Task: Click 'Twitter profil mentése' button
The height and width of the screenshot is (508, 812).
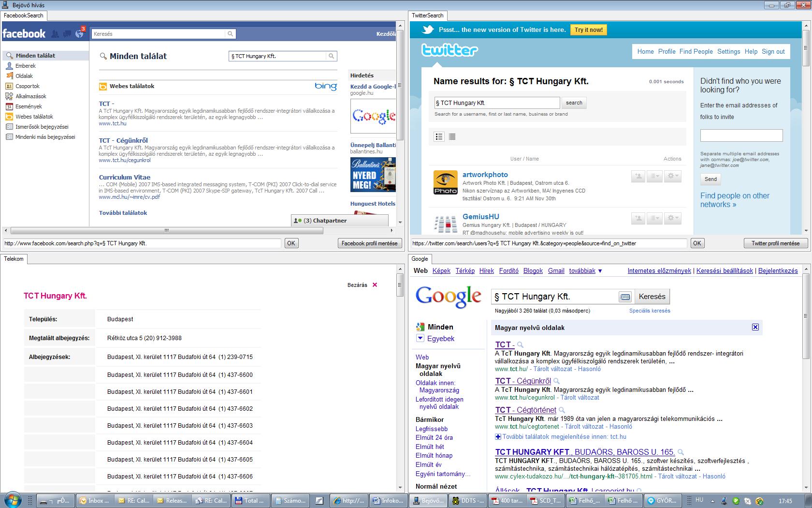Action: point(775,243)
